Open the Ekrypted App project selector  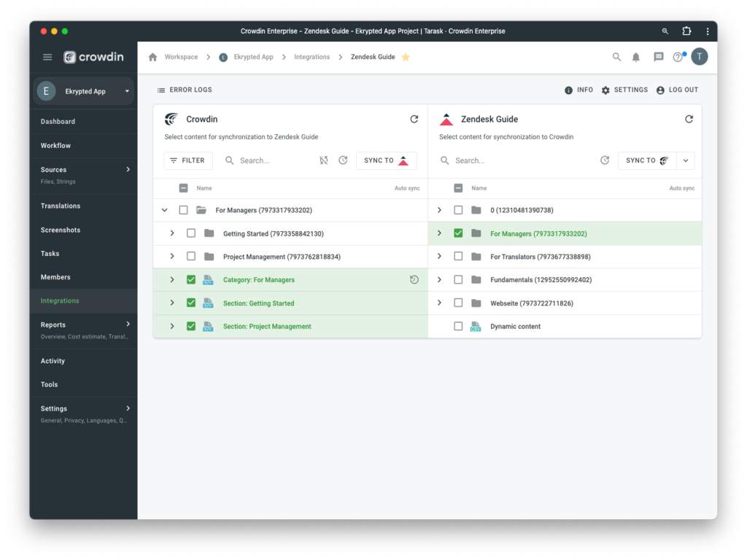[x=84, y=91]
